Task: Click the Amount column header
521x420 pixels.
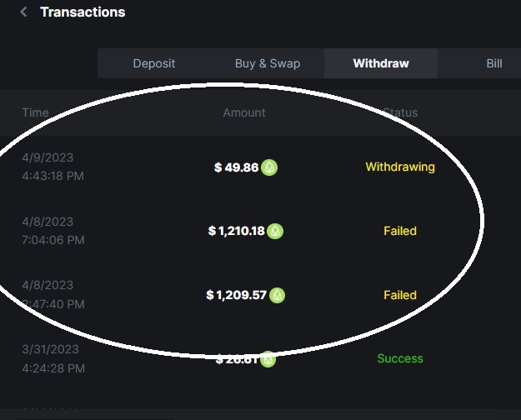Action: [244, 112]
